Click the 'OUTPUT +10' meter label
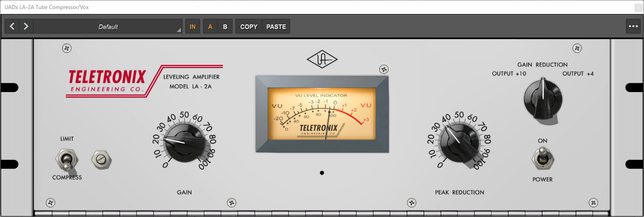Viewport: 644px width, 217px height. click(509, 74)
